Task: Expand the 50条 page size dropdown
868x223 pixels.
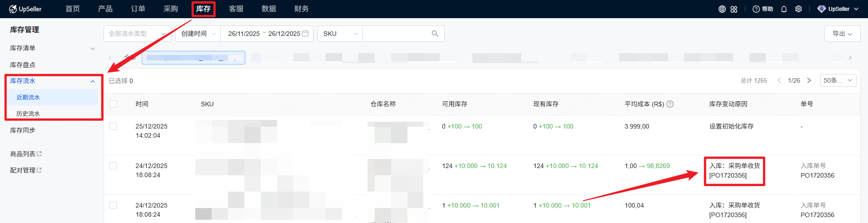Action: coord(838,80)
